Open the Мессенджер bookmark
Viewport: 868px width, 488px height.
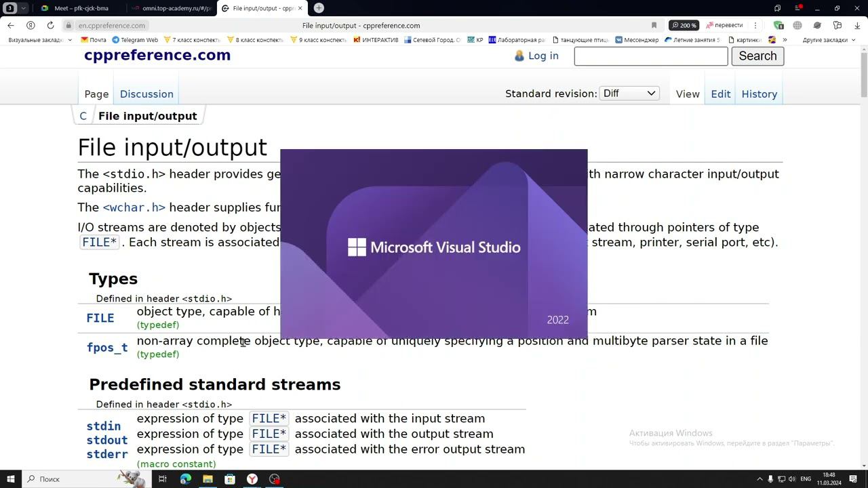coord(637,40)
